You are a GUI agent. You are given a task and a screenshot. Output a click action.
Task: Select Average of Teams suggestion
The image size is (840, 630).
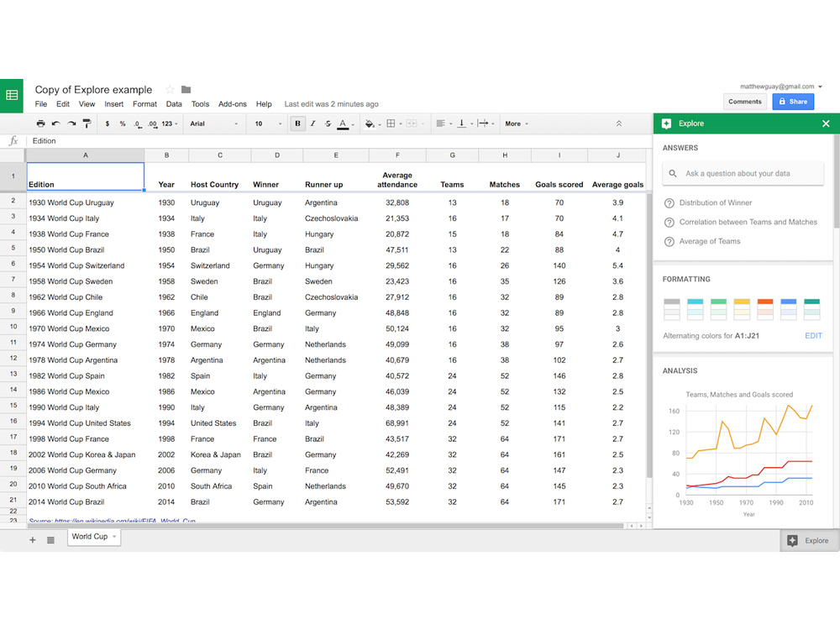(x=702, y=242)
